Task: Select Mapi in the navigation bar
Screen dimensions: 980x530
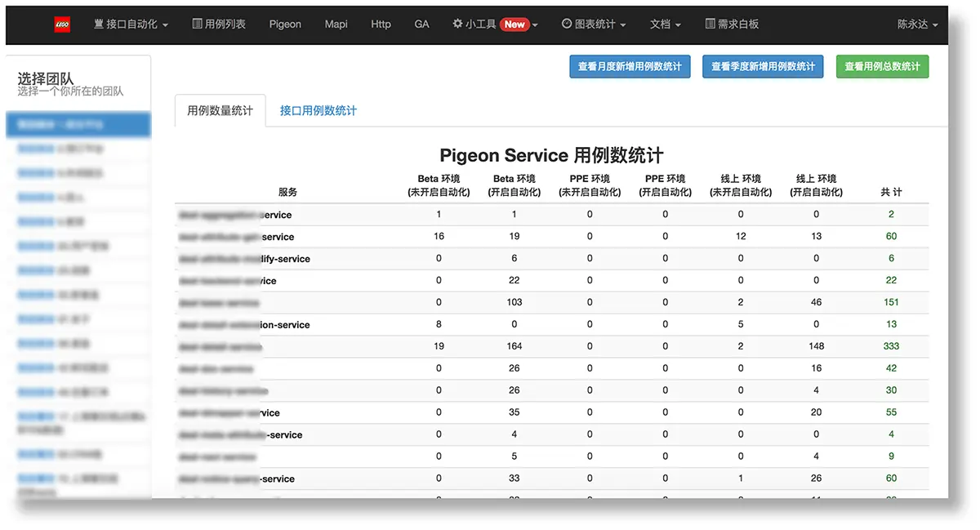Action: [336, 24]
